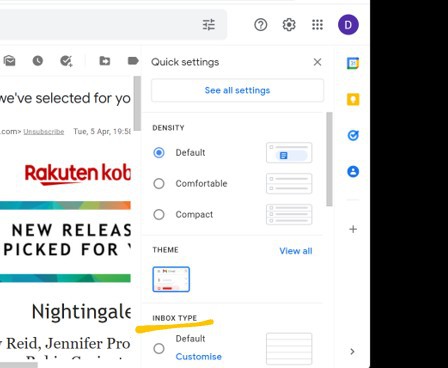Close the Quick settings panel

click(317, 62)
